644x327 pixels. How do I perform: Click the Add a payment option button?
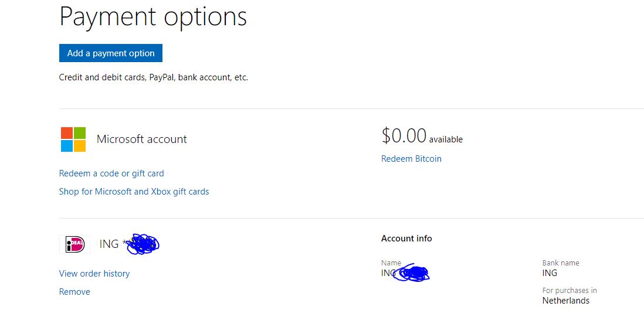click(110, 53)
